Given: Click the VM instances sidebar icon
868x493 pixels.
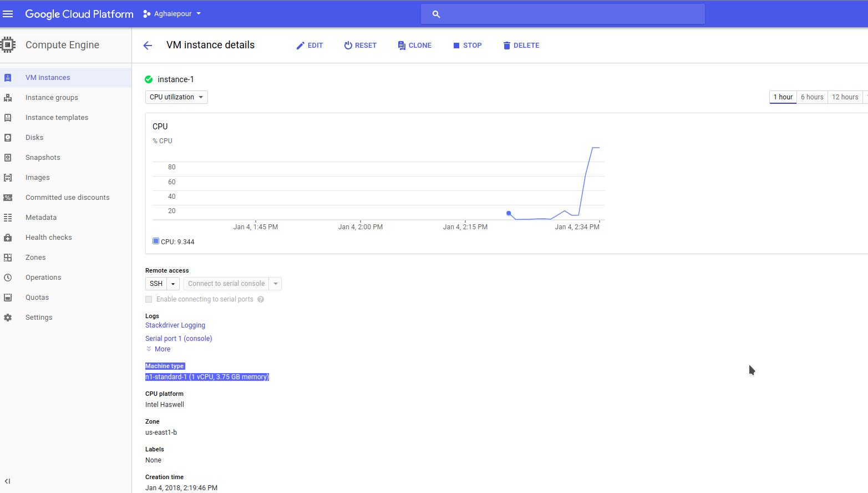Looking at the screenshot, I should pyautogui.click(x=8, y=78).
